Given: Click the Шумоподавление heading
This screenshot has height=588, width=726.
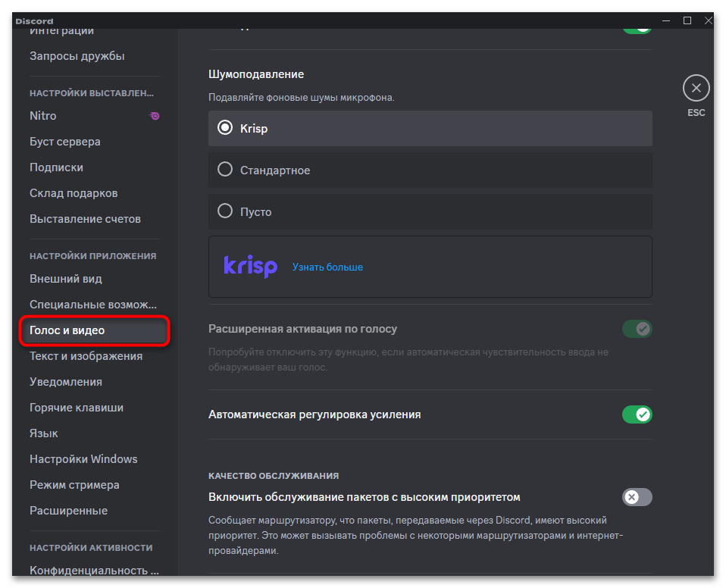Looking at the screenshot, I should pyautogui.click(x=256, y=74).
